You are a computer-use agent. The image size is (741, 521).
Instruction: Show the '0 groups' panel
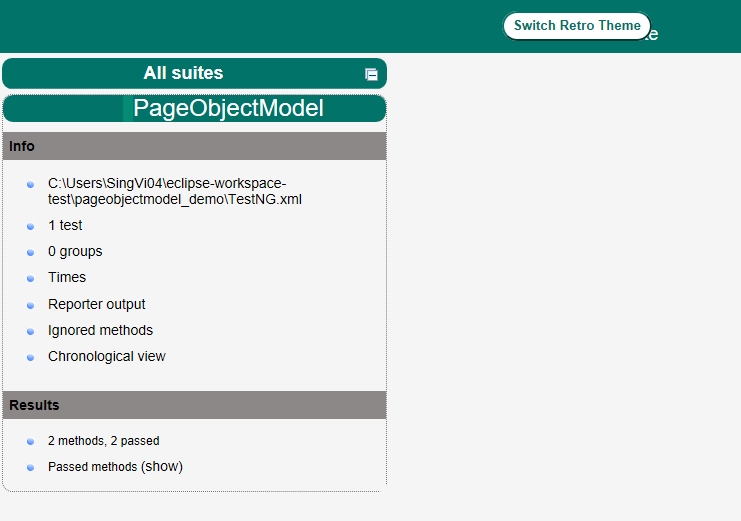point(75,251)
